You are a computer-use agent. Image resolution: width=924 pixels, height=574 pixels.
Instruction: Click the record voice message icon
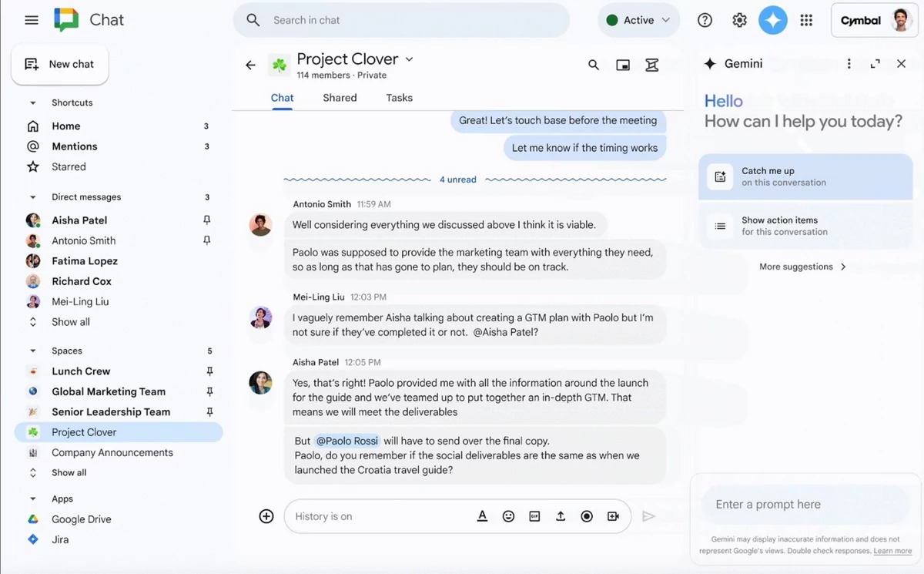587,516
